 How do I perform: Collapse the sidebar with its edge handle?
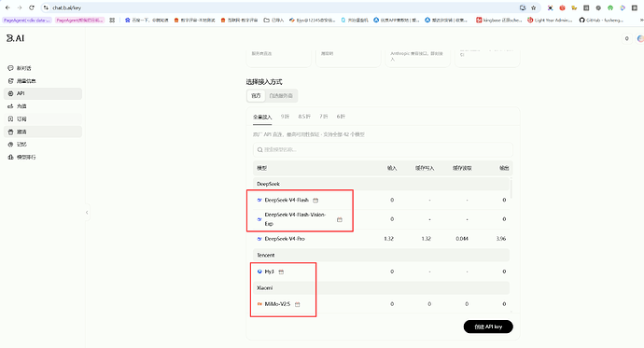click(87, 212)
